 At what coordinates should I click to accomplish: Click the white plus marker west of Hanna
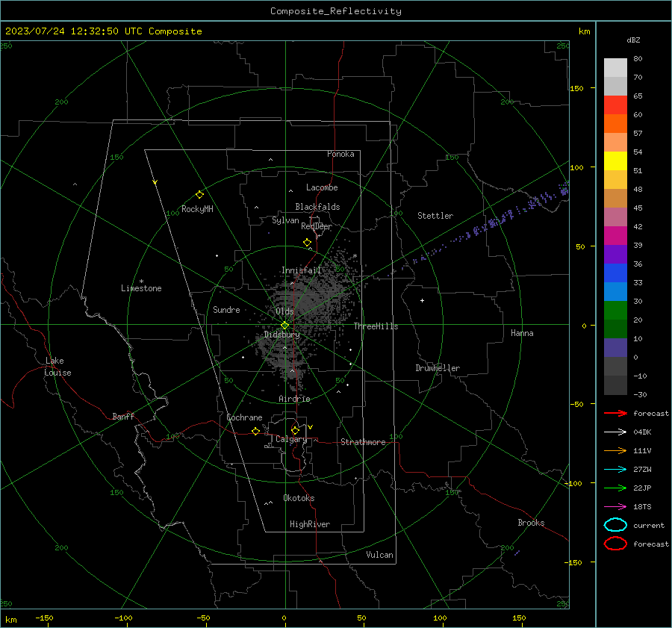(x=422, y=300)
